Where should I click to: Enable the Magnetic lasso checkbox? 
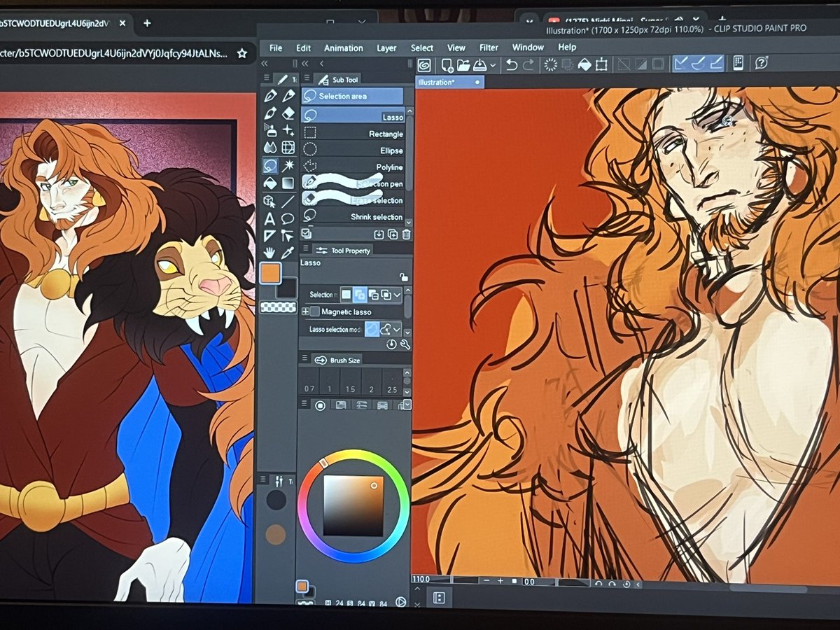click(315, 311)
